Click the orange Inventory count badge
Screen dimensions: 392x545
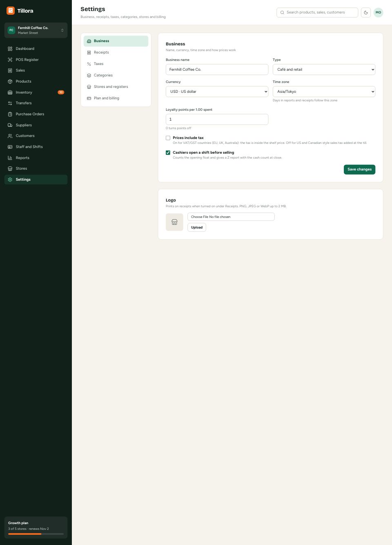point(61,92)
